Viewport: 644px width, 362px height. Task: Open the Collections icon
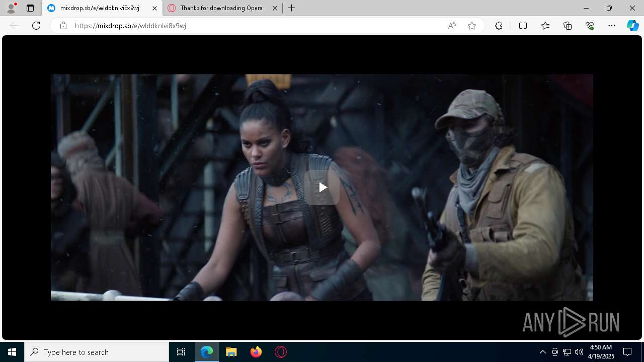tap(568, 26)
